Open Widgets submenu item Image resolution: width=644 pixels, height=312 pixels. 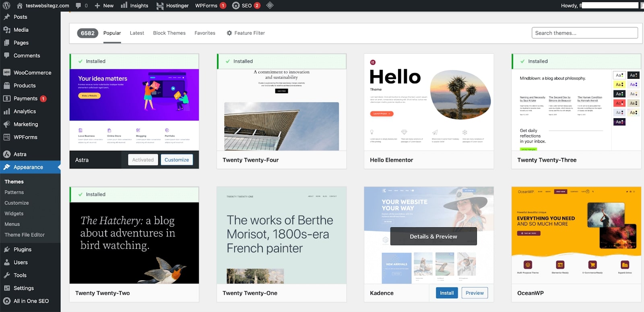14,213
